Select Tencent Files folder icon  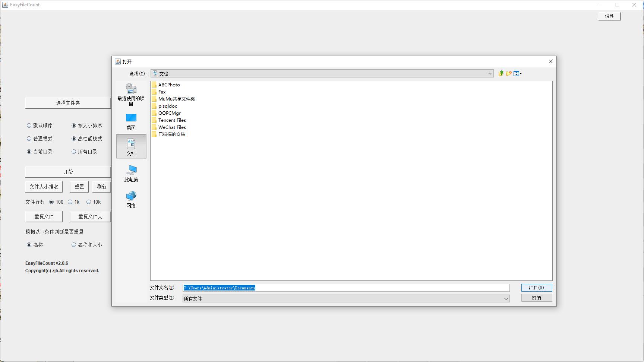point(154,120)
